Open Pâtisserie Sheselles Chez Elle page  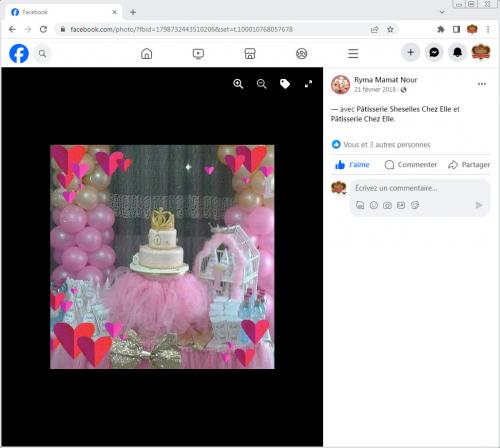pyautogui.click(x=404, y=109)
